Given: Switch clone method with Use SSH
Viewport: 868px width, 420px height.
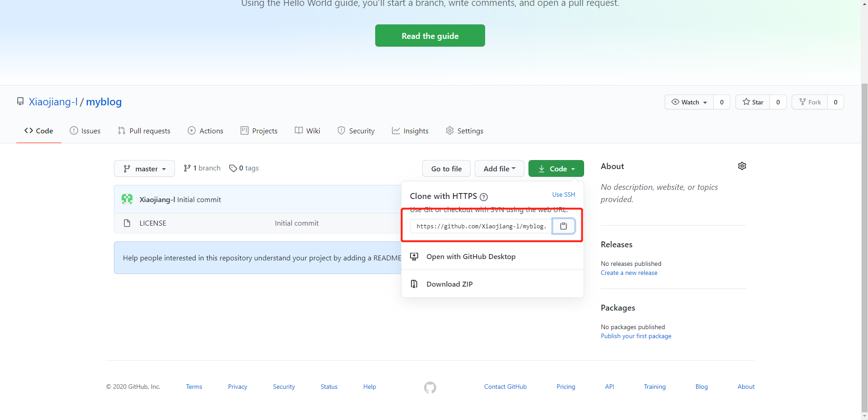Looking at the screenshot, I should 563,194.
